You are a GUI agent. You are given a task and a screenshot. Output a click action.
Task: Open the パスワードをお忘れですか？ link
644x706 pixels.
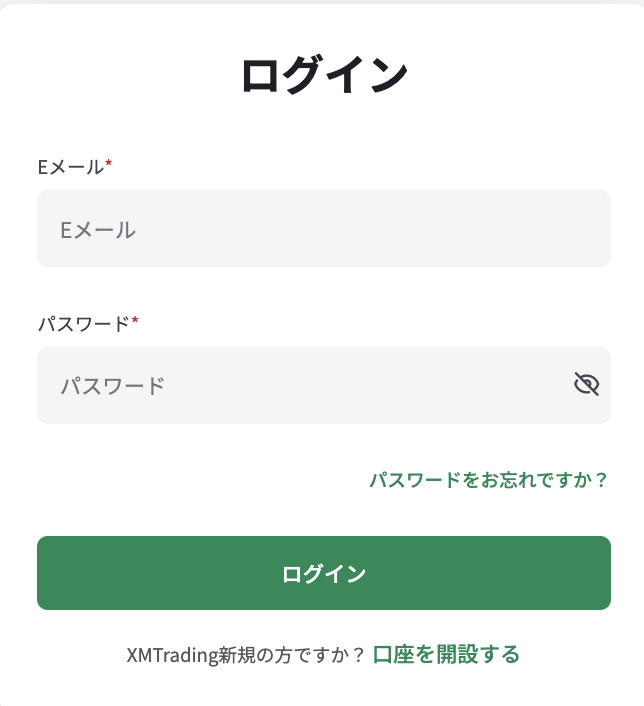(x=488, y=480)
